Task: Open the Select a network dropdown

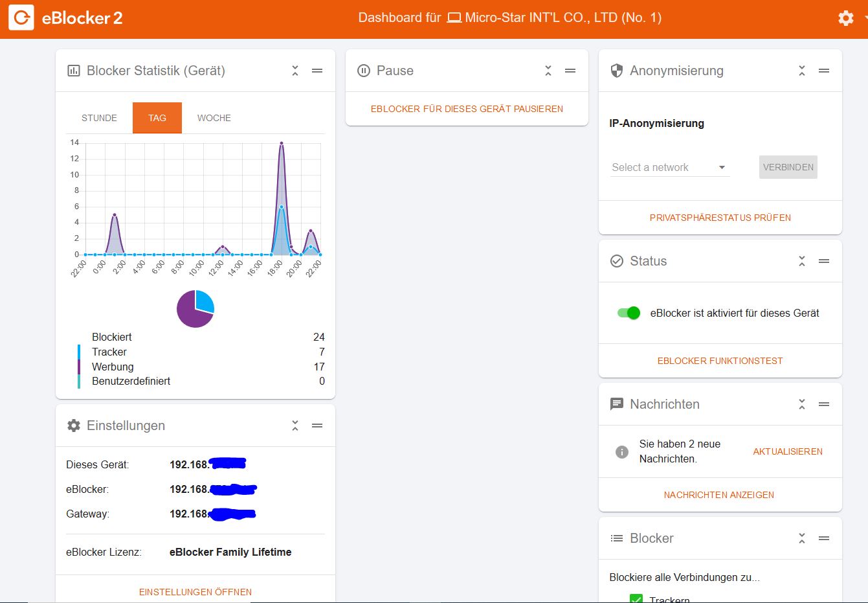Action: point(670,167)
